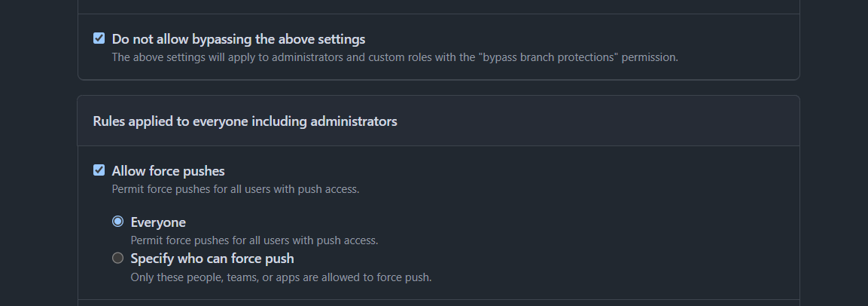This screenshot has height=306, width=868.
Task: Click description text directly beneath 'Everyone' option
Action: [254, 241]
